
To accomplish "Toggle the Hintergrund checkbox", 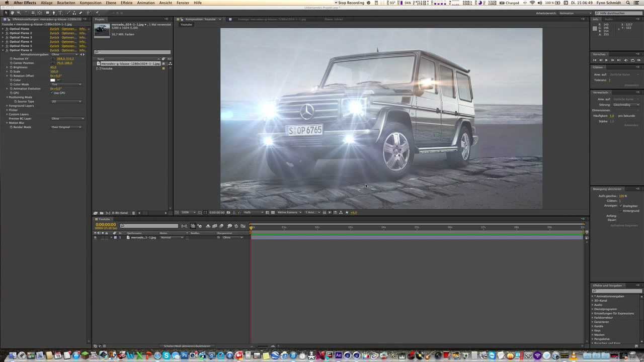I will [x=621, y=211].
